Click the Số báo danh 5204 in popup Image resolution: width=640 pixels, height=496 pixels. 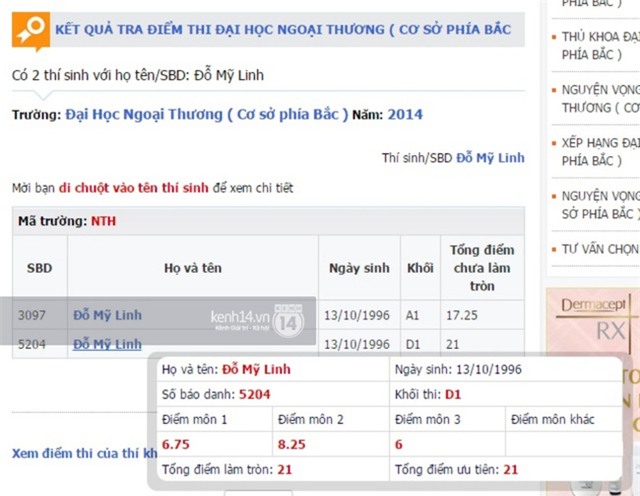[254, 394]
